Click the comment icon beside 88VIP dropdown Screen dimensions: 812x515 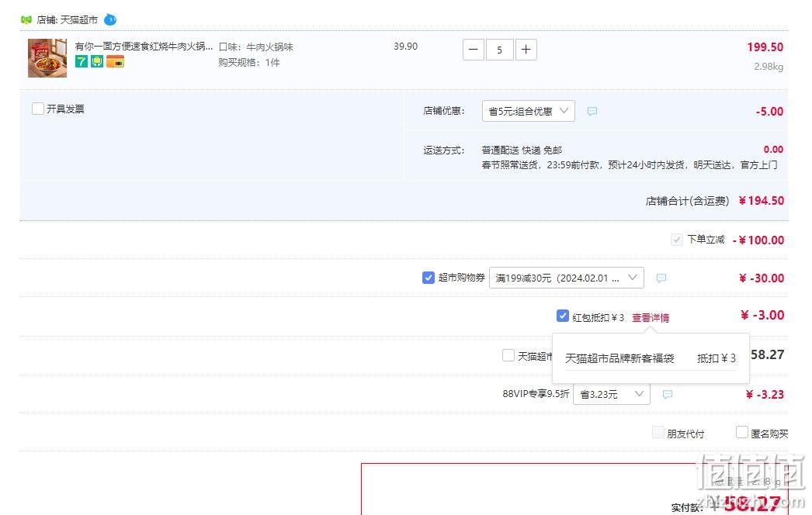(668, 395)
